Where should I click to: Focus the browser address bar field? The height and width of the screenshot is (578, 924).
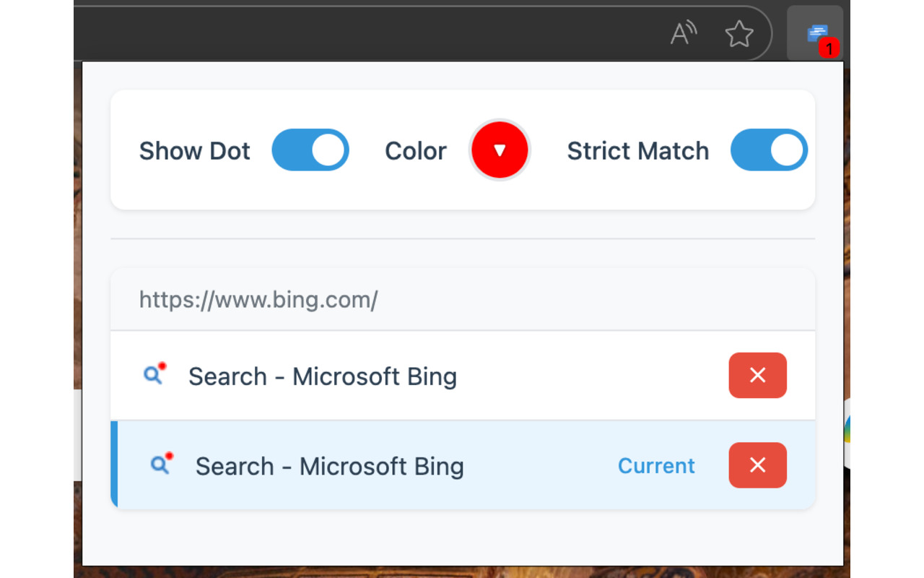coord(361,33)
